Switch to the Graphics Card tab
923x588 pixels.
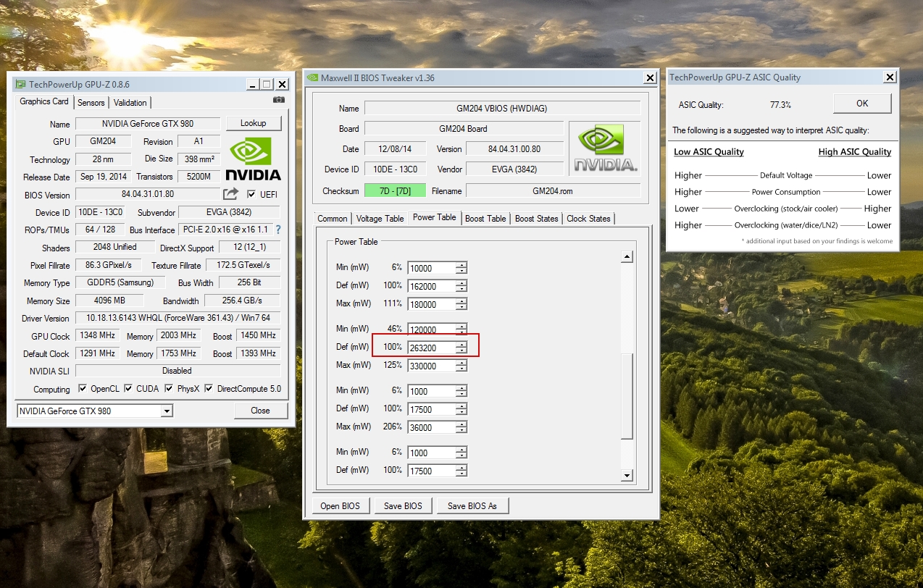tap(44, 101)
